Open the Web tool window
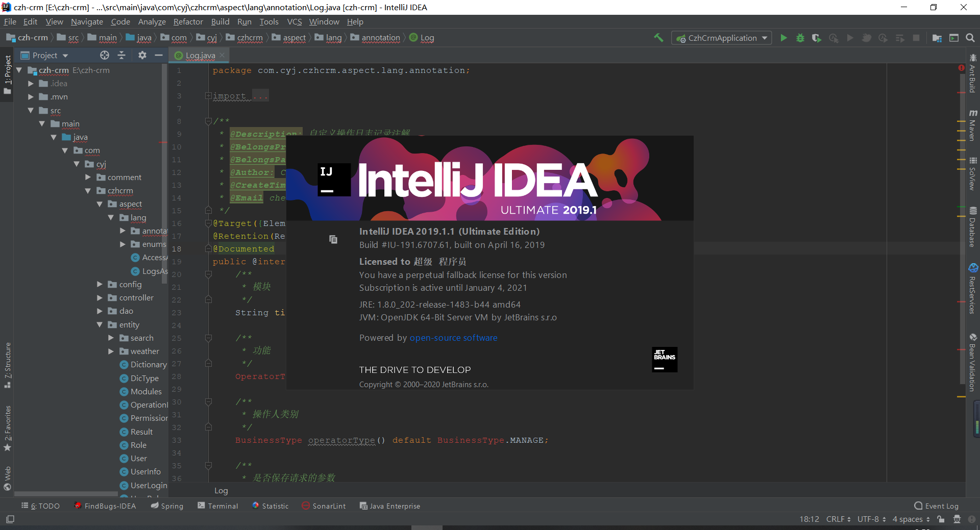The height and width of the screenshot is (530, 980). point(8,478)
